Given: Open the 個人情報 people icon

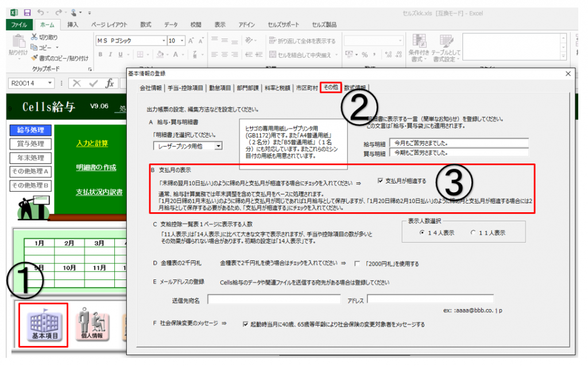Looking at the screenshot, I should [x=93, y=324].
